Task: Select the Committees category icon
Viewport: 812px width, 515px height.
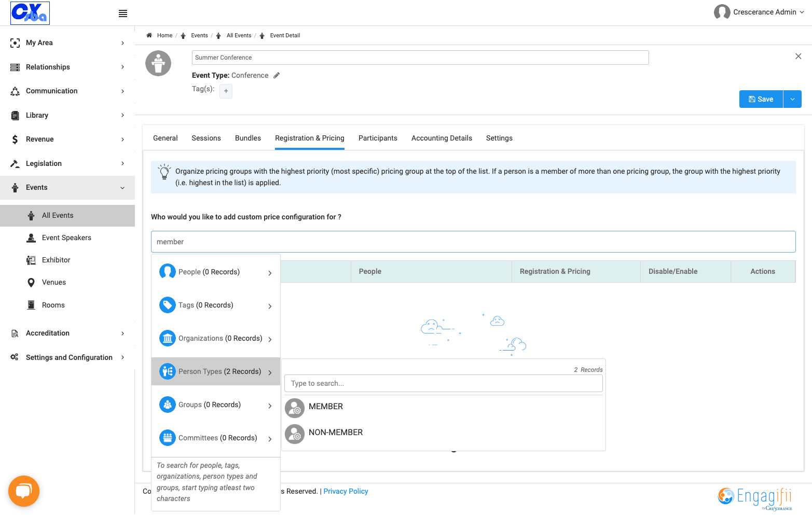Action: (x=168, y=438)
